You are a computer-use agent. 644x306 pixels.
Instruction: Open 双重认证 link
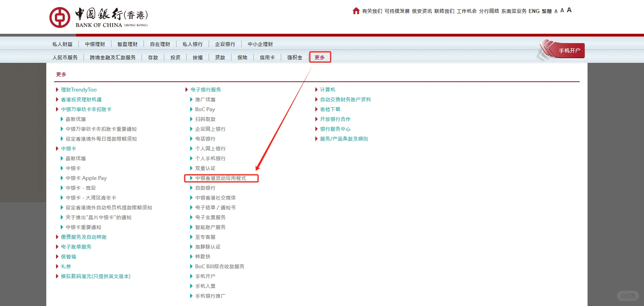205,169
